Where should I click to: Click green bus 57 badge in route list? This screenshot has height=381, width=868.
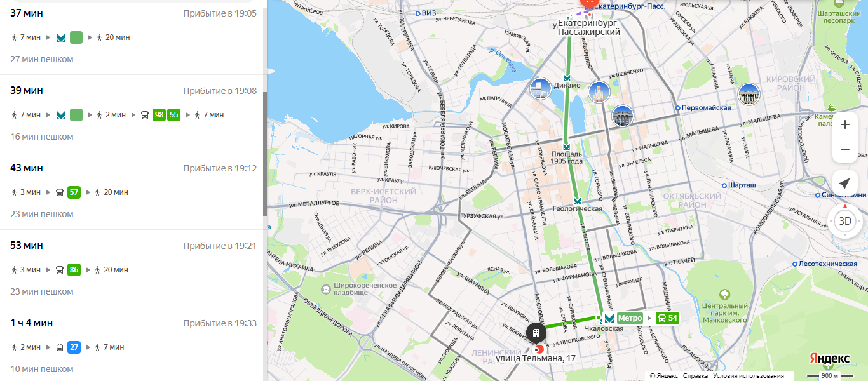[74, 192]
